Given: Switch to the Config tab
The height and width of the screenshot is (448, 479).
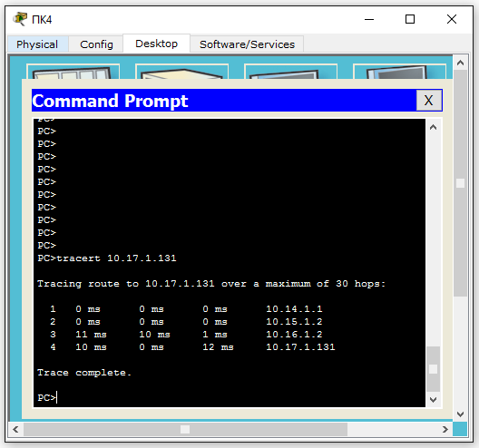Looking at the screenshot, I should [96, 44].
